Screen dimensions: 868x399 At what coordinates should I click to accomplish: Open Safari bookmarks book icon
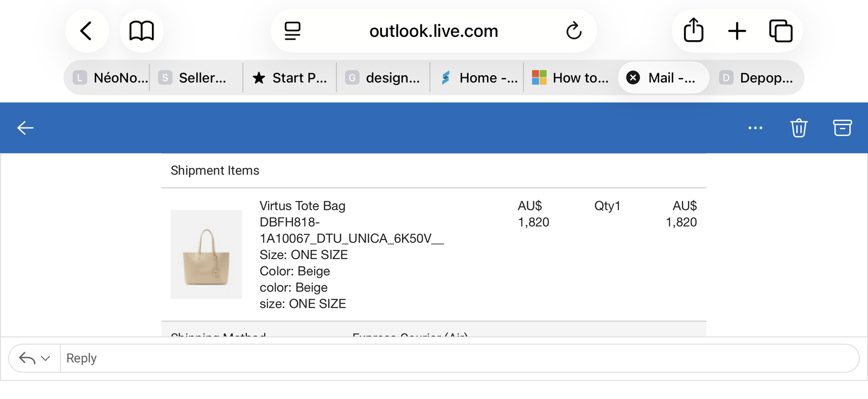(142, 31)
